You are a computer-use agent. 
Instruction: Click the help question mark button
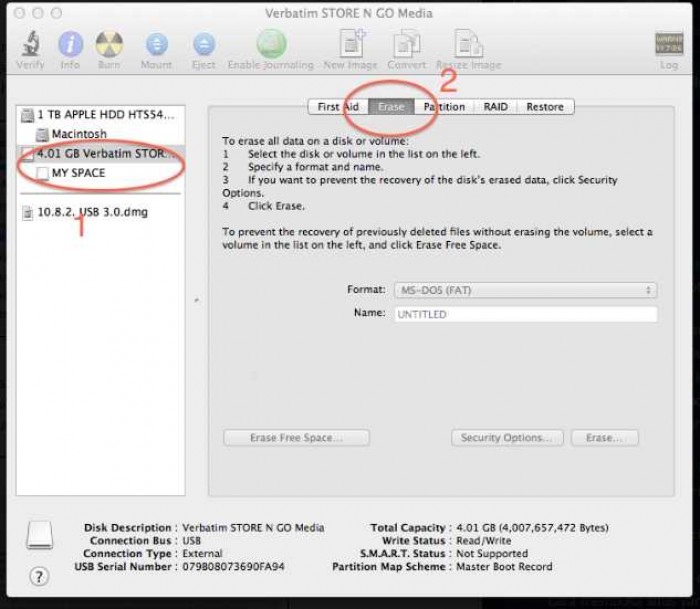point(39,576)
